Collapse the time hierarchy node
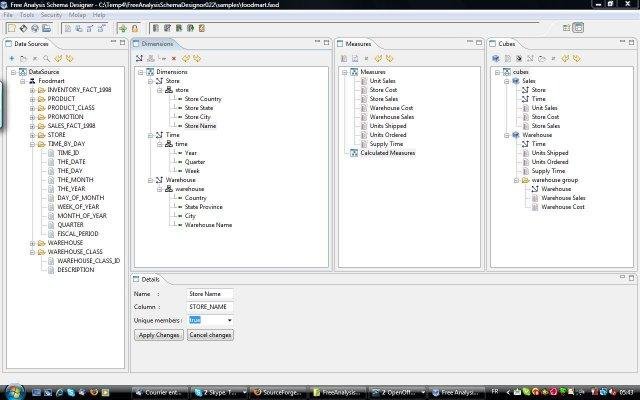The image size is (640, 400). tap(160, 144)
